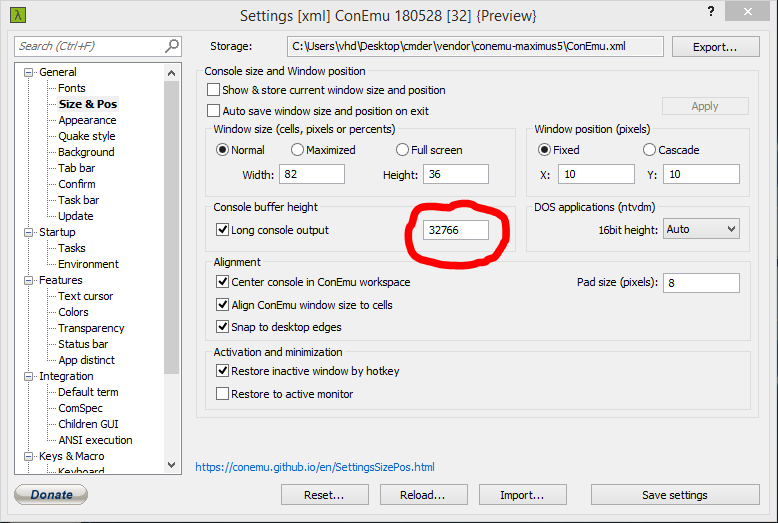Click the Donate button

coord(51,494)
